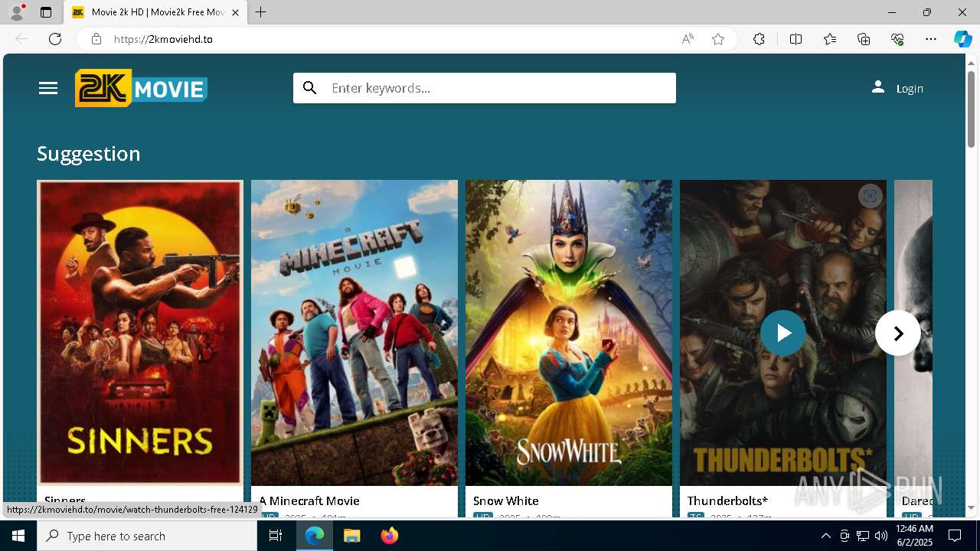Advance suggestions with the next arrow
The image size is (980, 551).
point(897,333)
